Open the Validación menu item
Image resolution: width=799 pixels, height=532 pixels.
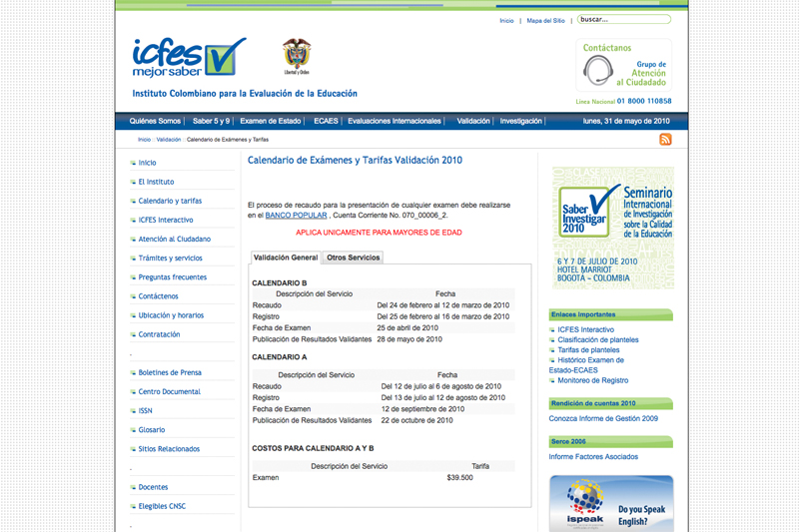pos(472,121)
